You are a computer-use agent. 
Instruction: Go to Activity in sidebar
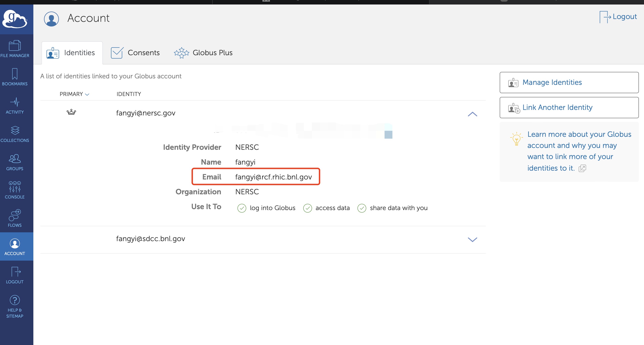[15, 105]
